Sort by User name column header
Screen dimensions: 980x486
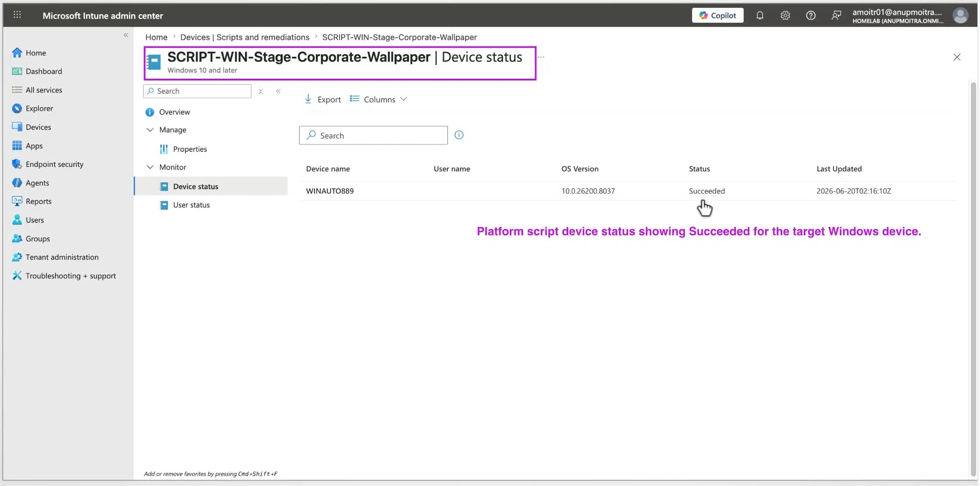coord(452,169)
